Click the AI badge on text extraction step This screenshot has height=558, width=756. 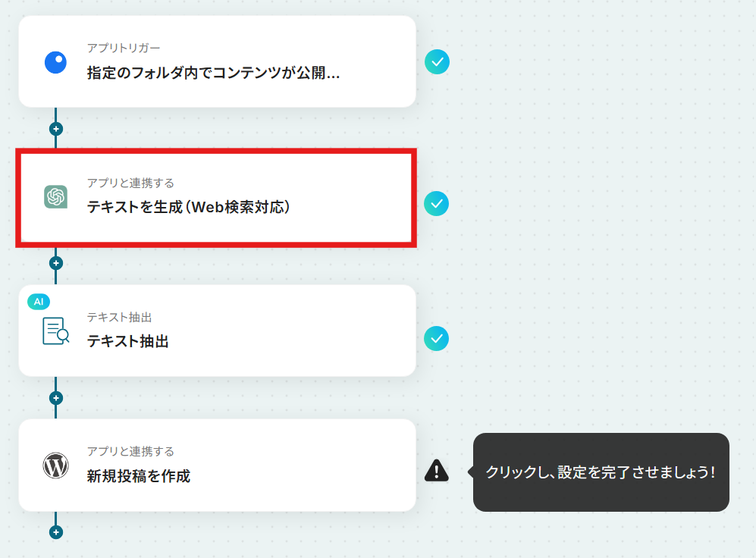pyautogui.click(x=39, y=302)
